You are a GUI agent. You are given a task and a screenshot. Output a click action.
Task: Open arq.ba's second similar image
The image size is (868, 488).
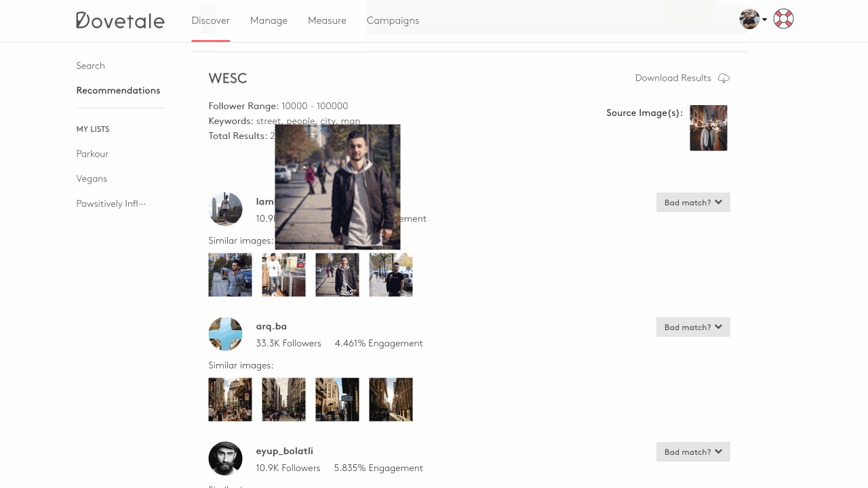(x=283, y=399)
